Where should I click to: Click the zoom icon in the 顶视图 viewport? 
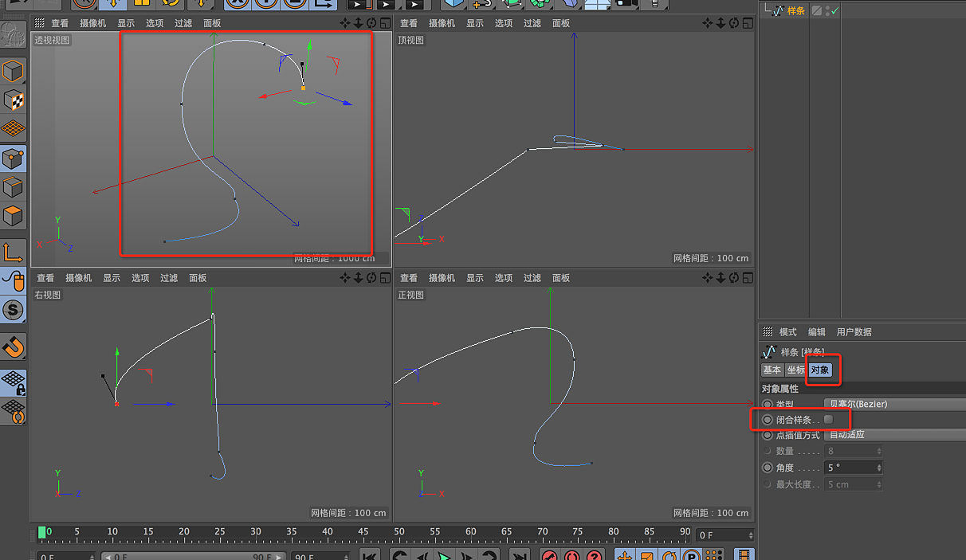(x=721, y=23)
